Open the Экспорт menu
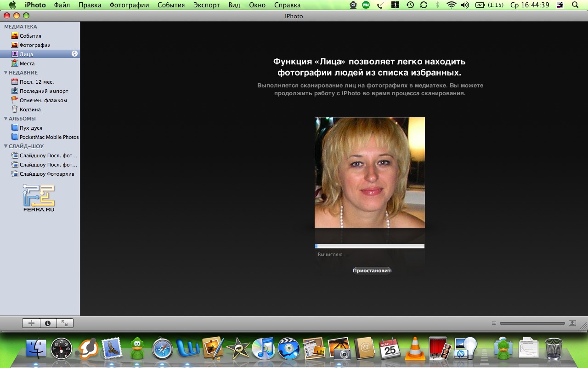Viewport: 588px width, 368px height. [x=206, y=5]
